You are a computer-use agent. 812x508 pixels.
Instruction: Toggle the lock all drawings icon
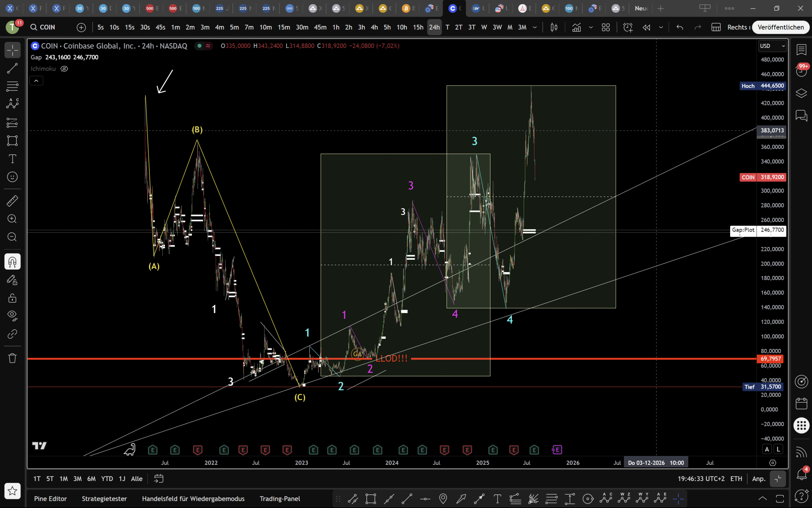tap(12, 298)
